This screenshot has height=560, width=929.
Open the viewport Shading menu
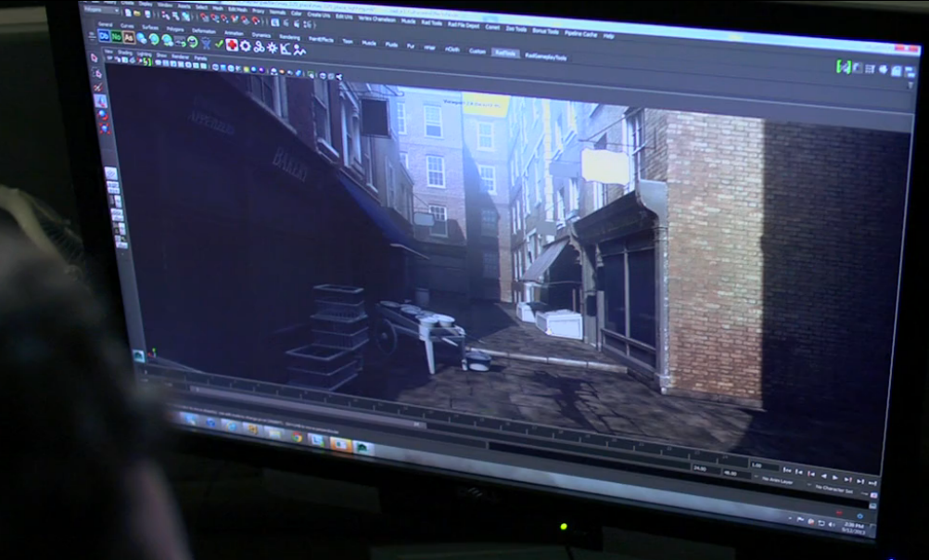pyautogui.click(x=125, y=53)
